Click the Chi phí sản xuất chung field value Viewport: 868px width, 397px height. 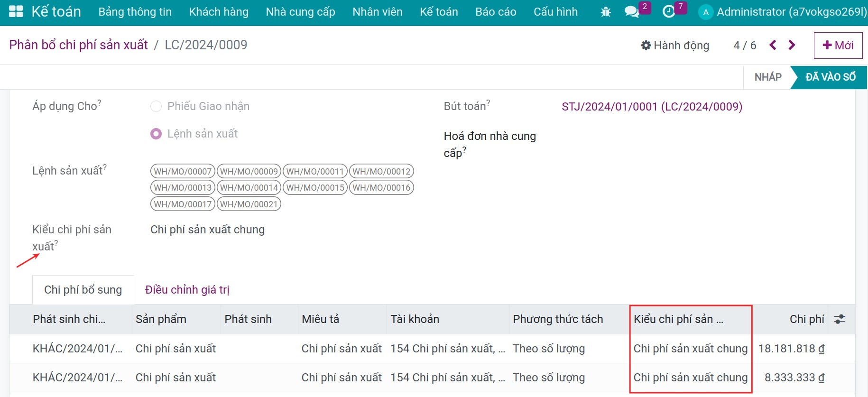click(x=207, y=230)
